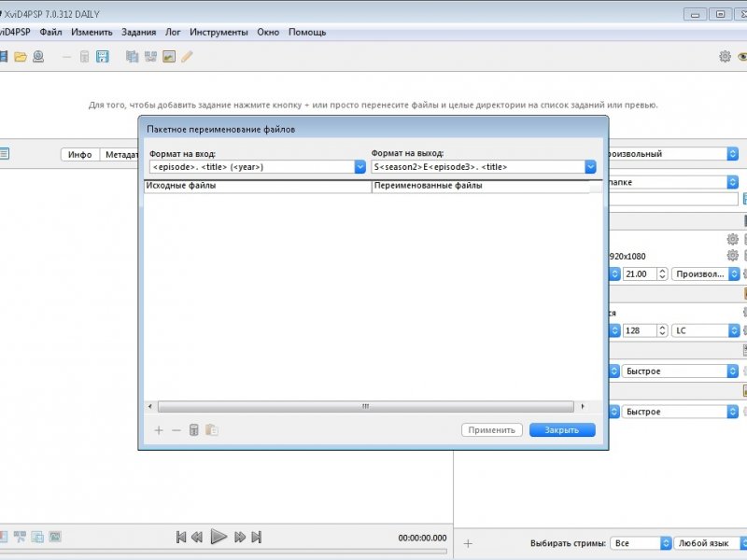Viewport: 747px width, 560px height.
Task: Click the picture icon in main toolbar
Action: (x=169, y=57)
